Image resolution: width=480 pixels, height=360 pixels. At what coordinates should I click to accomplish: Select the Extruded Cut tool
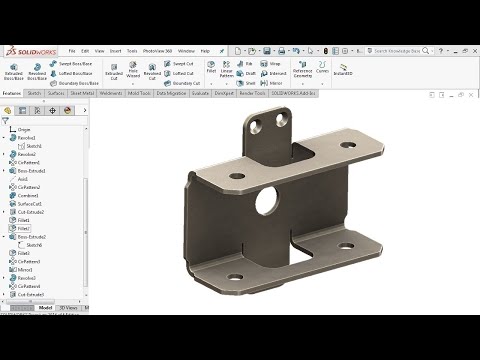click(114, 72)
